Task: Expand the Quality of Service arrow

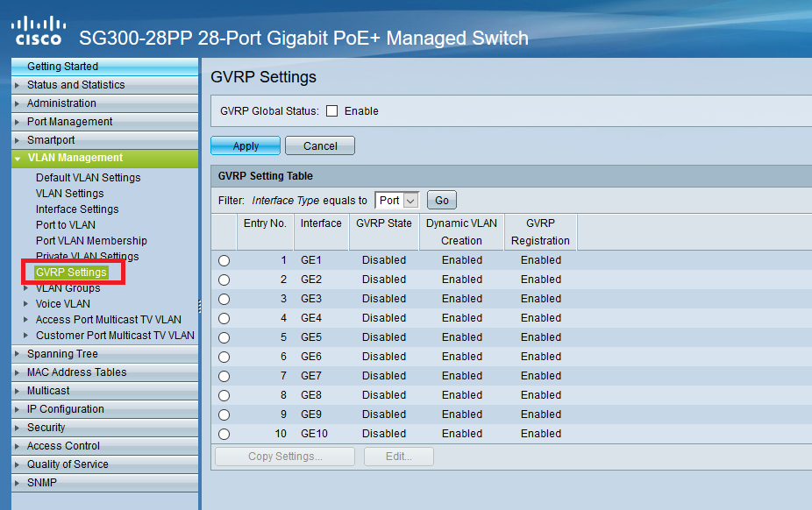Action: pyautogui.click(x=17, y=464)
